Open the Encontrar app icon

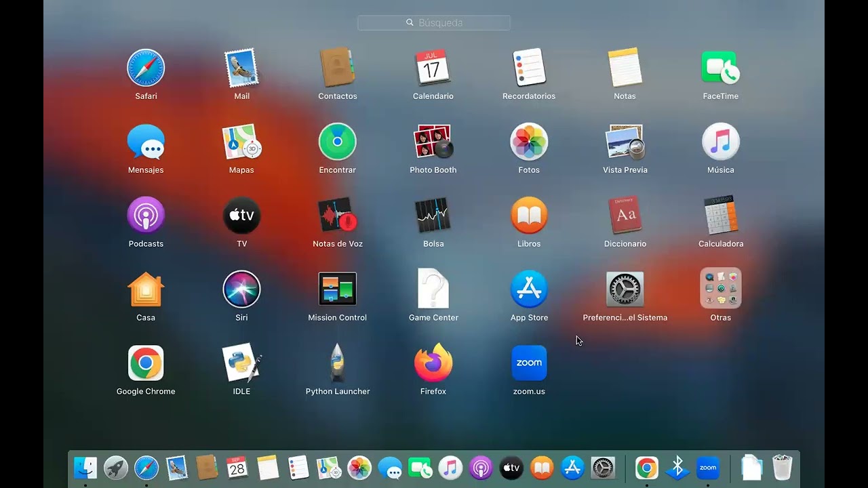click(337, 142)
